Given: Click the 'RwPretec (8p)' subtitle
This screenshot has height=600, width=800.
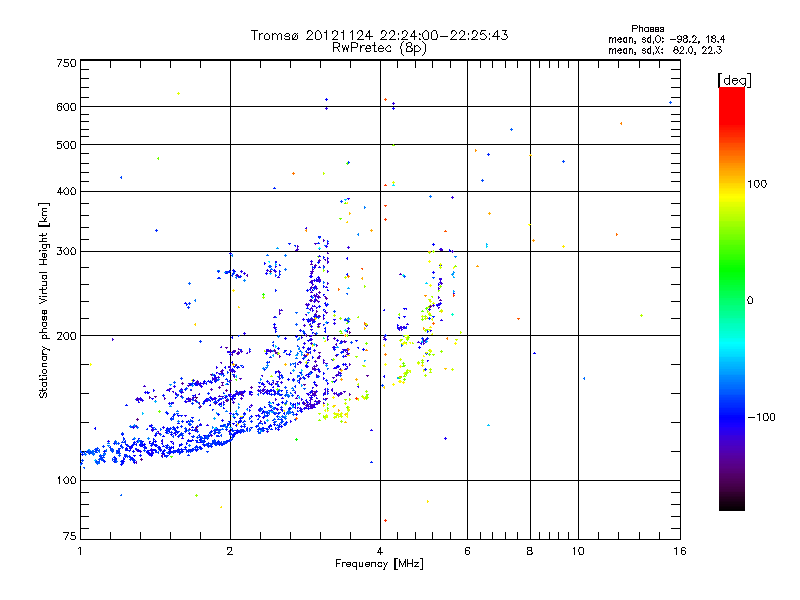Looking at the screenshot, I should (x=379, y=48).
